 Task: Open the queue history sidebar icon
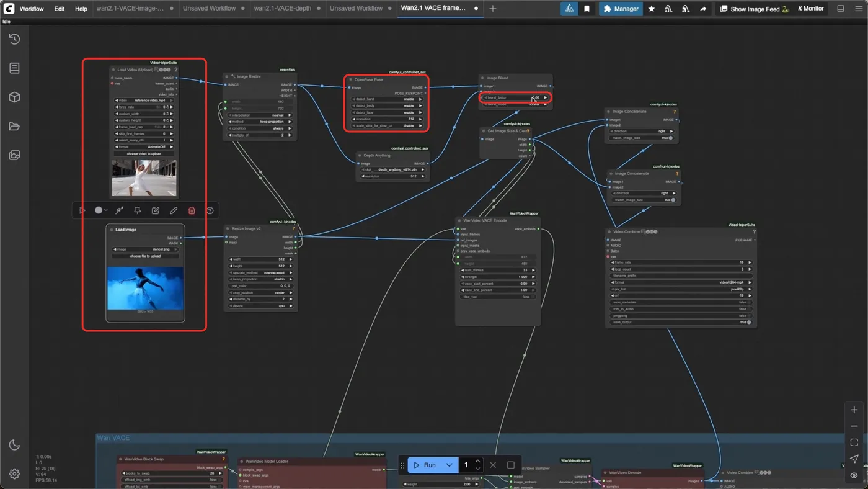(x=14, y=39)
